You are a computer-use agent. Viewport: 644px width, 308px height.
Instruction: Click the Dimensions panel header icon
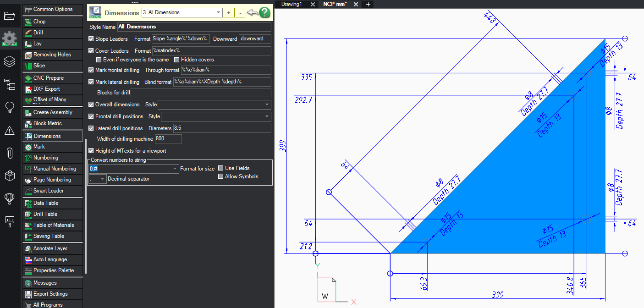[95, 12]
